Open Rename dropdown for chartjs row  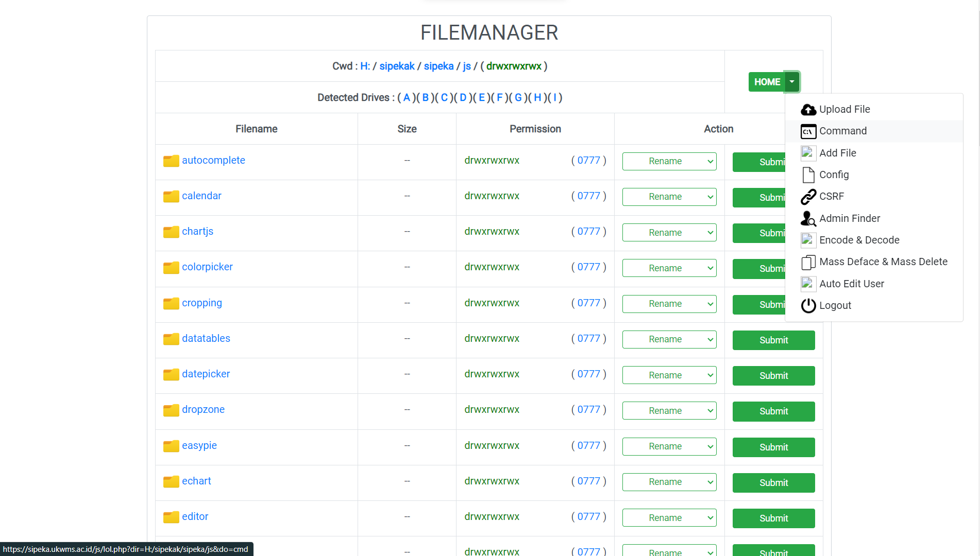tap(669, 233)
